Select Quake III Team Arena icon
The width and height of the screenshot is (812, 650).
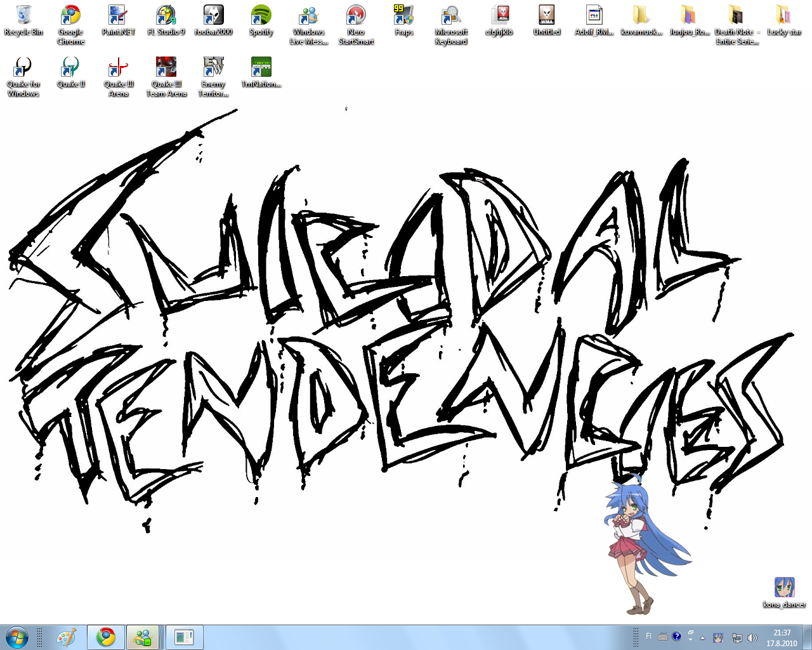point(166,72)
